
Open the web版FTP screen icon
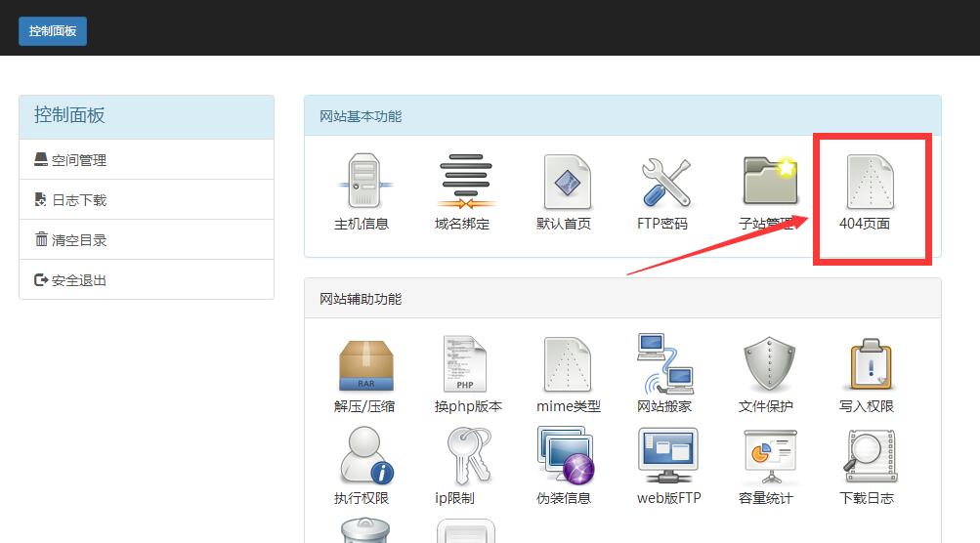[667, 455]
